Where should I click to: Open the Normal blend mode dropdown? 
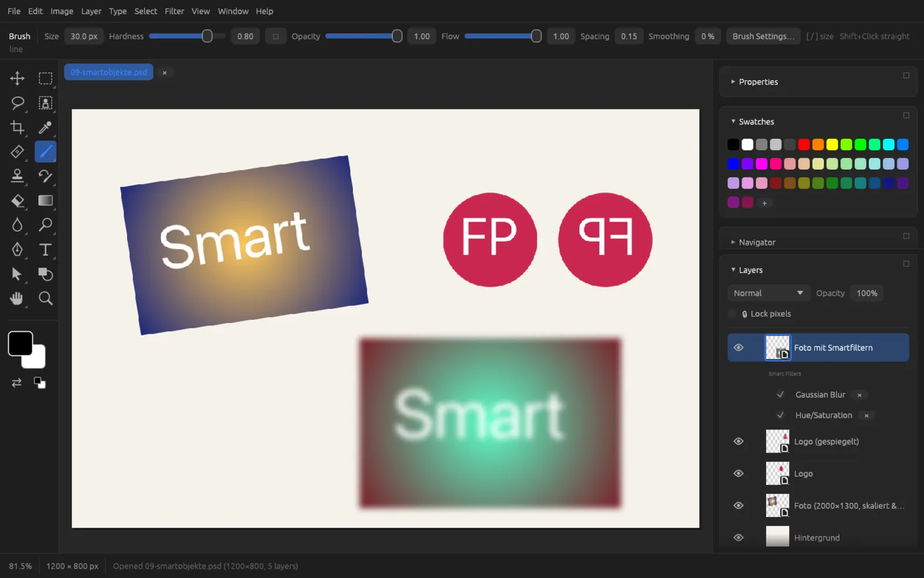click(769, 293)
